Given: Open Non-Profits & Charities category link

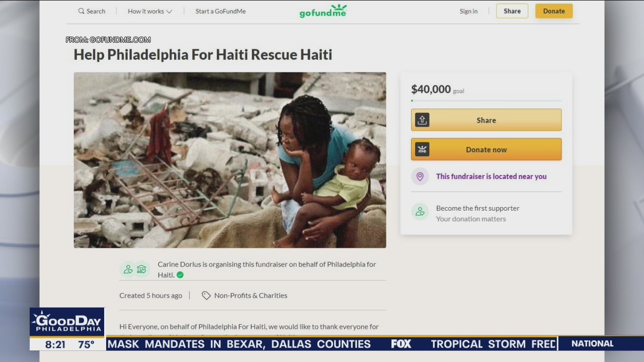Looking at the screenshot, I should [251, 296].
